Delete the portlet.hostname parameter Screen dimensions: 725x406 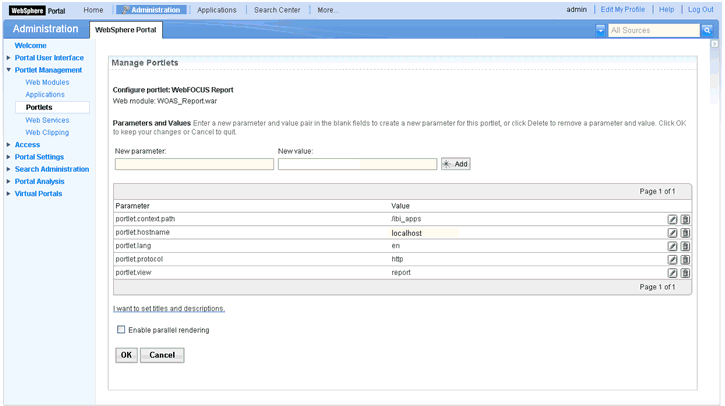point(686,232)
